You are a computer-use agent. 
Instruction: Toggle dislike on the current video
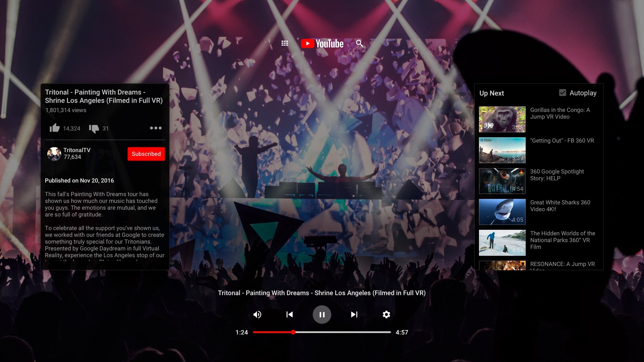(x=94, y=128)
